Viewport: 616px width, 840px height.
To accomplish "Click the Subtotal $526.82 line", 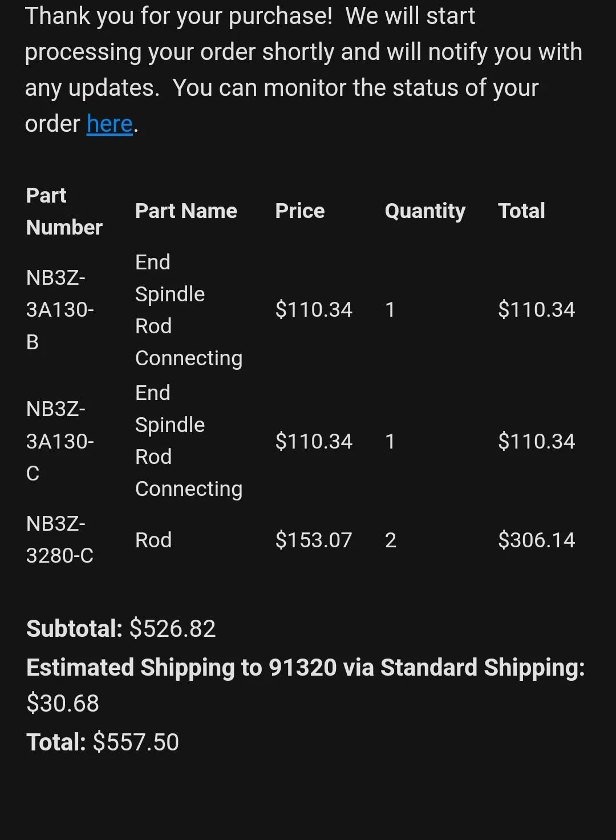I will point(121,628).
